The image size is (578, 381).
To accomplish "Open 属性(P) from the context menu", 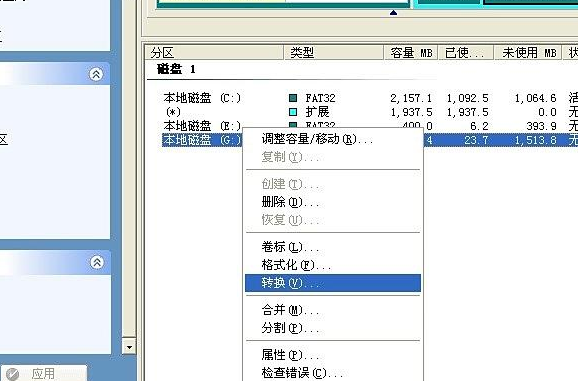I will (x=333, y=355).
